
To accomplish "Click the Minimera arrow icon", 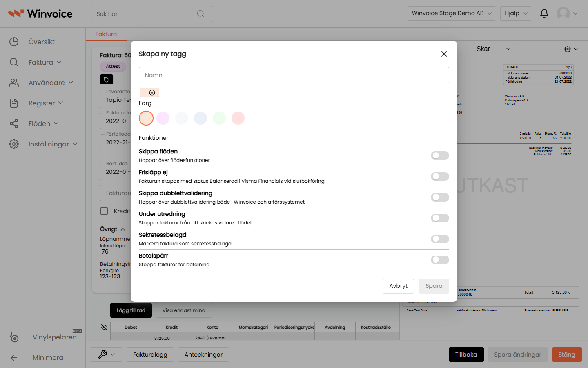I will click(14, 358).
